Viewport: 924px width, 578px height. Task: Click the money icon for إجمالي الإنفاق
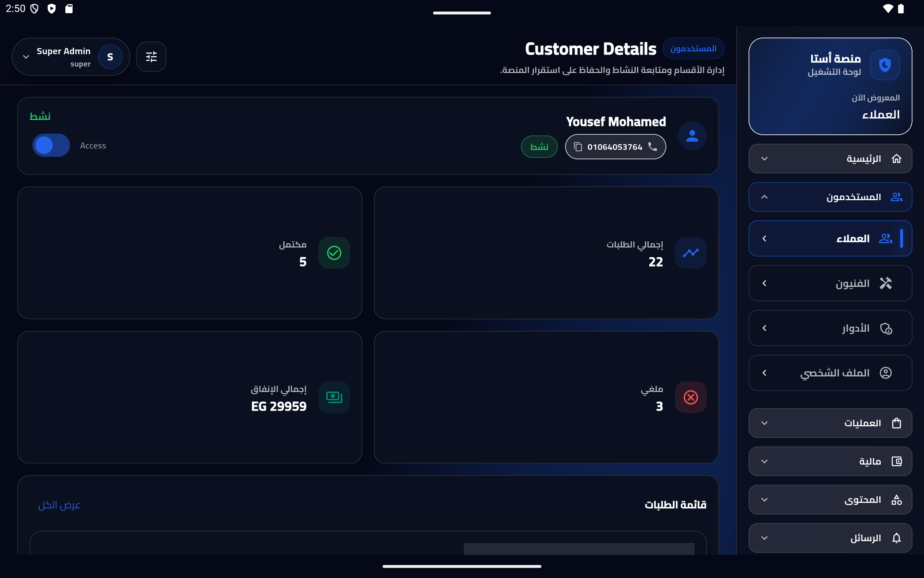334,397
